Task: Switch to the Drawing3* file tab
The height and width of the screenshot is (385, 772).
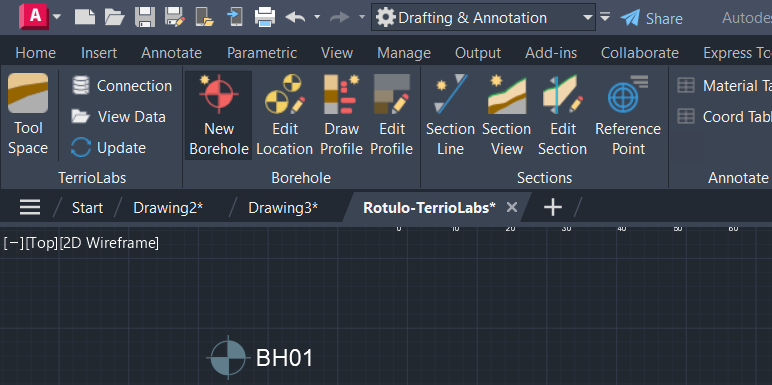Action: [x=283, y=208]
